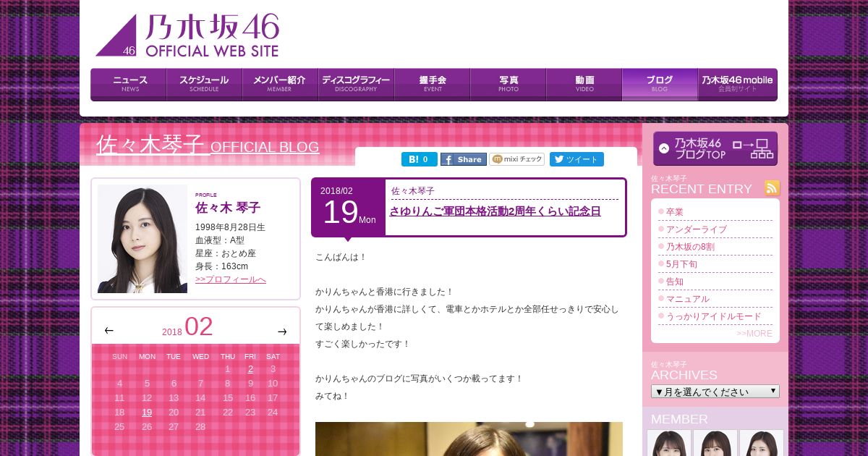Open the 写真 PHOTO menu

coord(509,84)
